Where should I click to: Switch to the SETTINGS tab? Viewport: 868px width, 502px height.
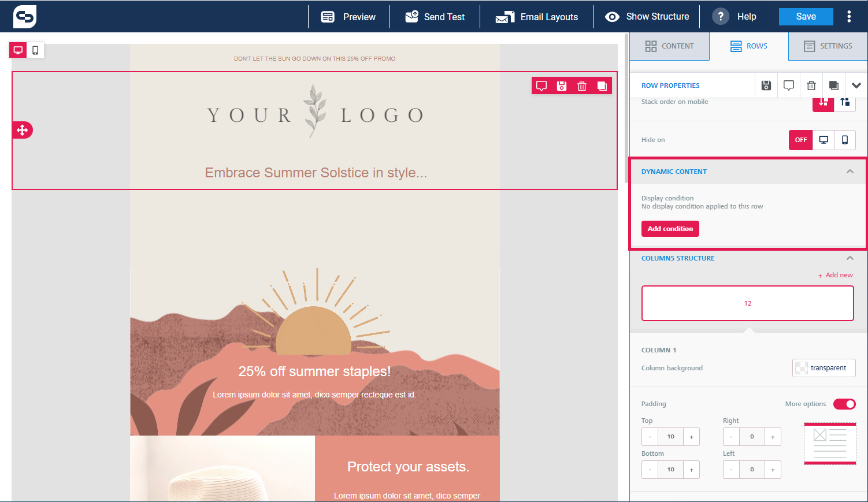coord(828,46)
